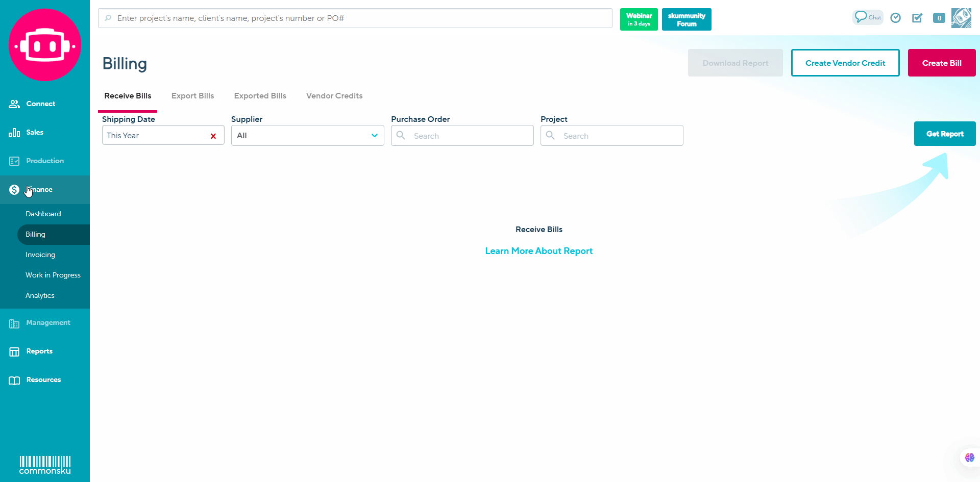Switch to the Vendor Credits tab
The width and height of the screenshot is (980, 482).
pos(334,96)
